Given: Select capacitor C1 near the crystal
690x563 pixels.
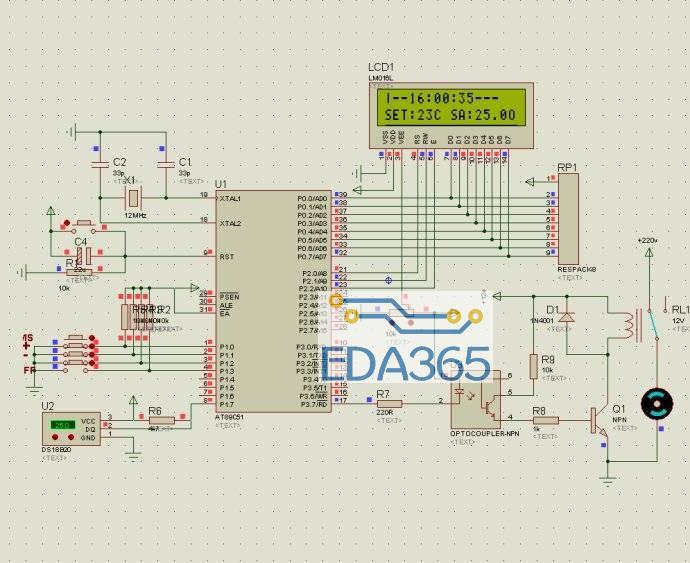Looking at the screenshot, I should pyautogui.click(x=166, y=161).
